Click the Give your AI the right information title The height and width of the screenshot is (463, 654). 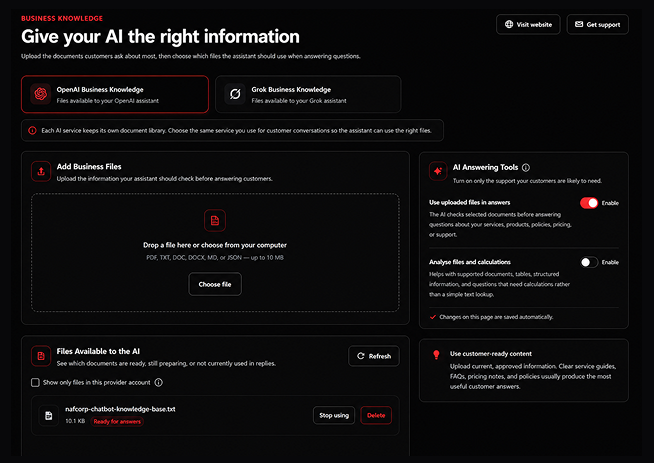coord(160,37)
